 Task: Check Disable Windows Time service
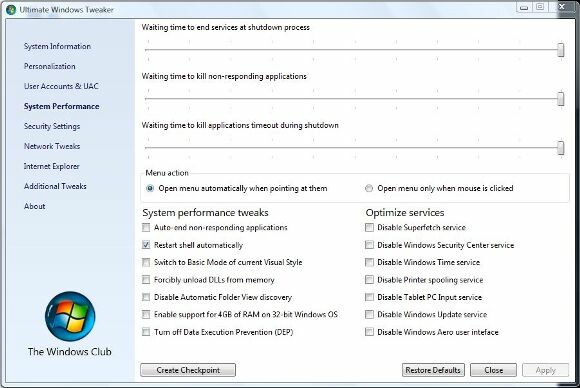coord(369,262)
